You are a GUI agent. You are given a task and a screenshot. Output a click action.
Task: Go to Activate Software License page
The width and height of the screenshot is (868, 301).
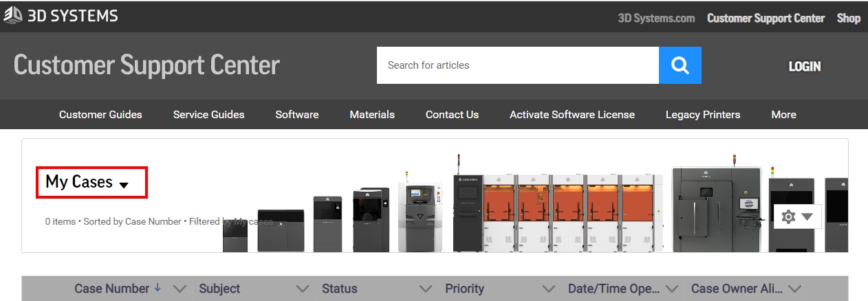tap(572, 115)
